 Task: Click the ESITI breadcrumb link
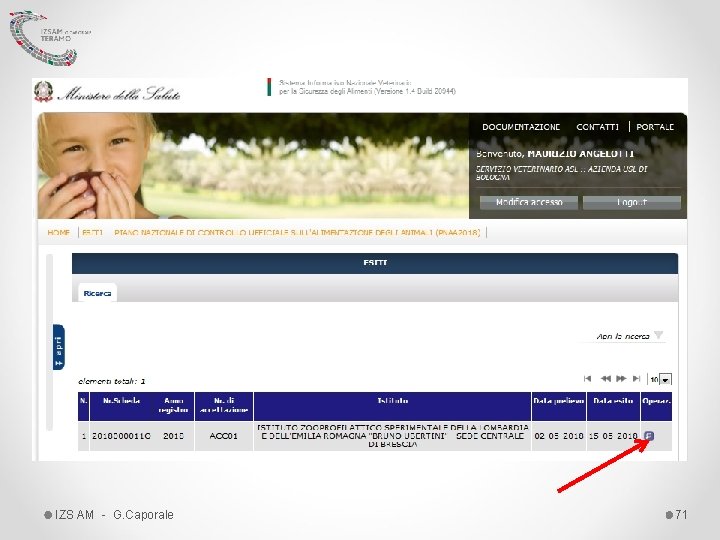point(92,233)
